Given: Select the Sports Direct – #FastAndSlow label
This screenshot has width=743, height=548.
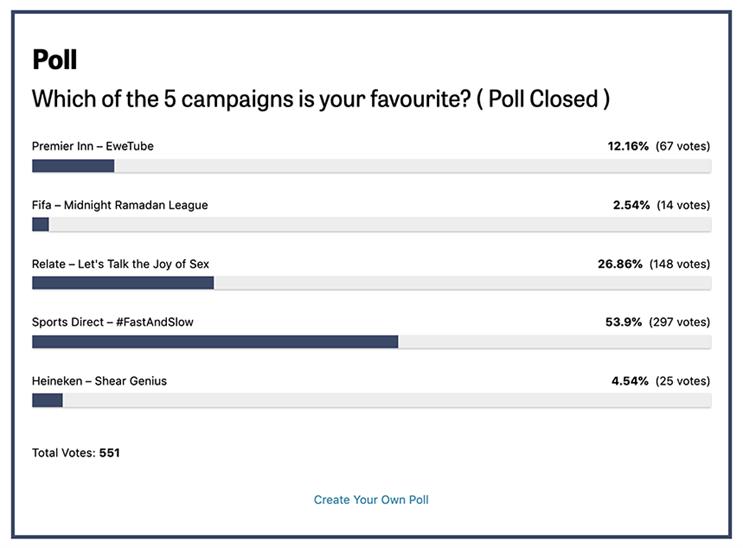Looking at the screenshot, I should 113,322.
